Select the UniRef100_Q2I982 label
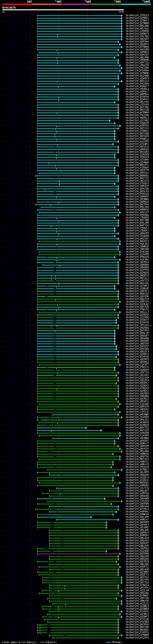This screenshot has height=644, width=153. coord(137,121)
